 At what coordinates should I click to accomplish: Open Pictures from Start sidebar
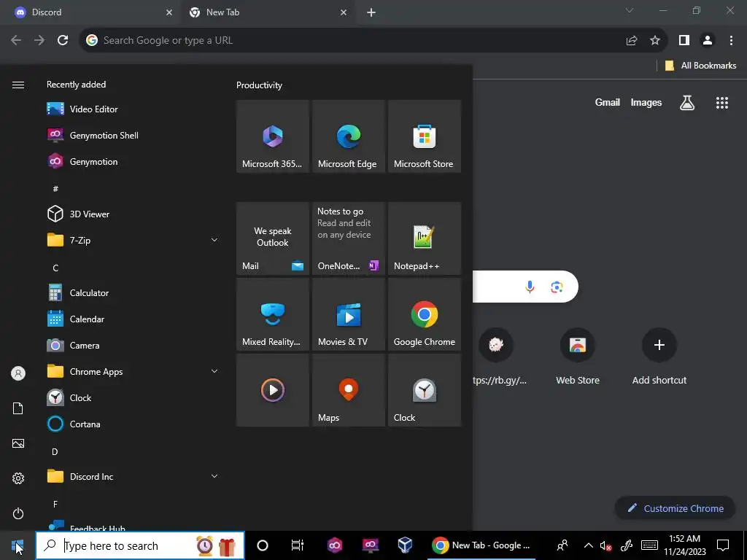[18, 443]
